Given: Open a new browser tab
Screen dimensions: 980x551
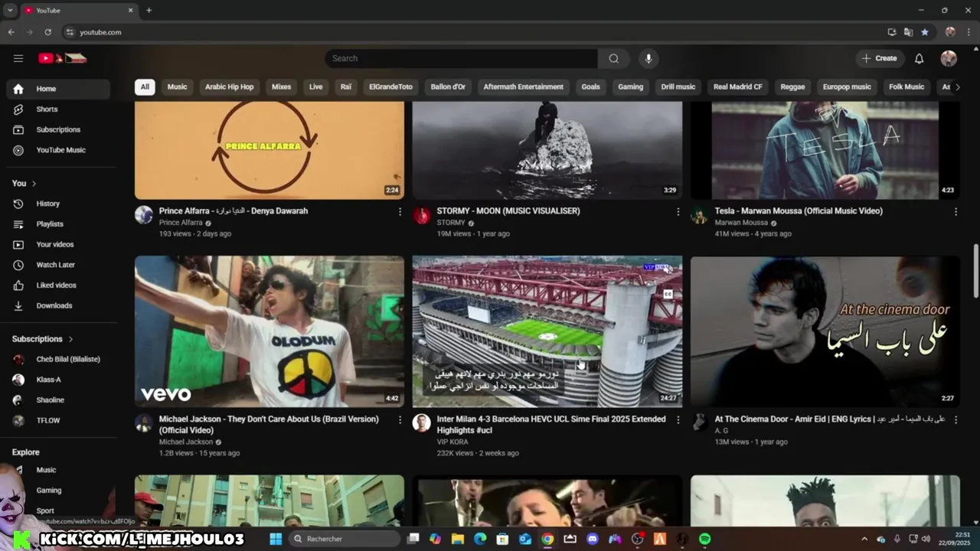Looking at the screenshot, I should click(149, 10).
